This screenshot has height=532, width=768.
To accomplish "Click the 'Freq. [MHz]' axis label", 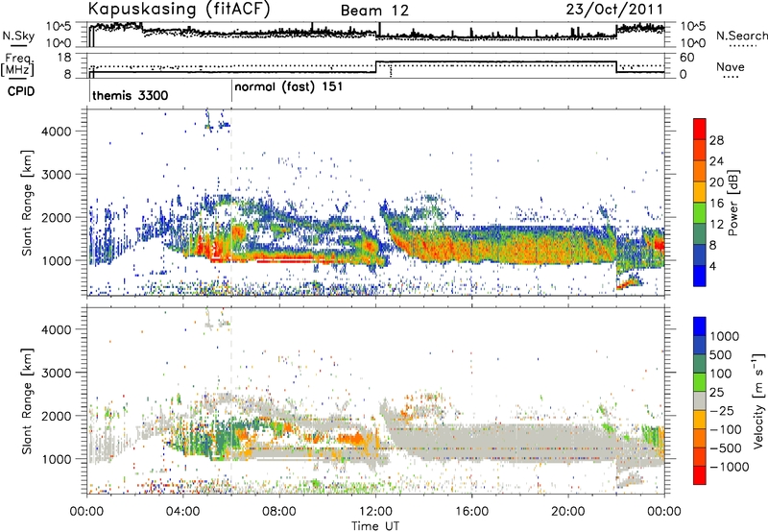I will coord(19,64).
